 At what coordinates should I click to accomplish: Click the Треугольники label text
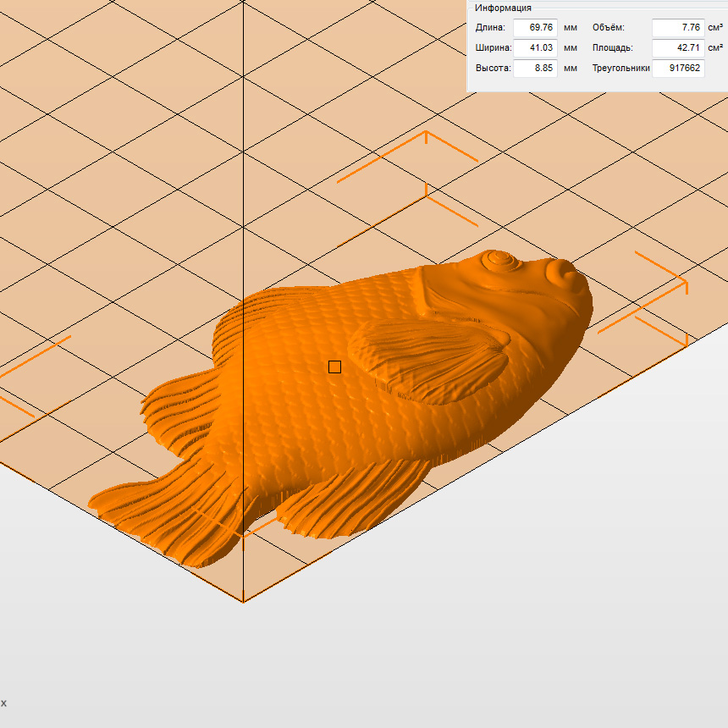[620, 68]
